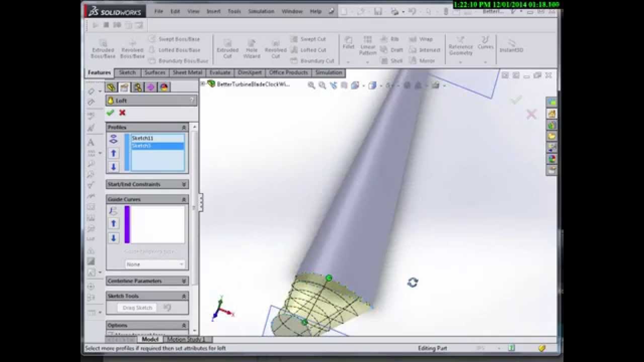Click inside Guide Curves selection box
The image size is (644, 362).
coord(157,224)
